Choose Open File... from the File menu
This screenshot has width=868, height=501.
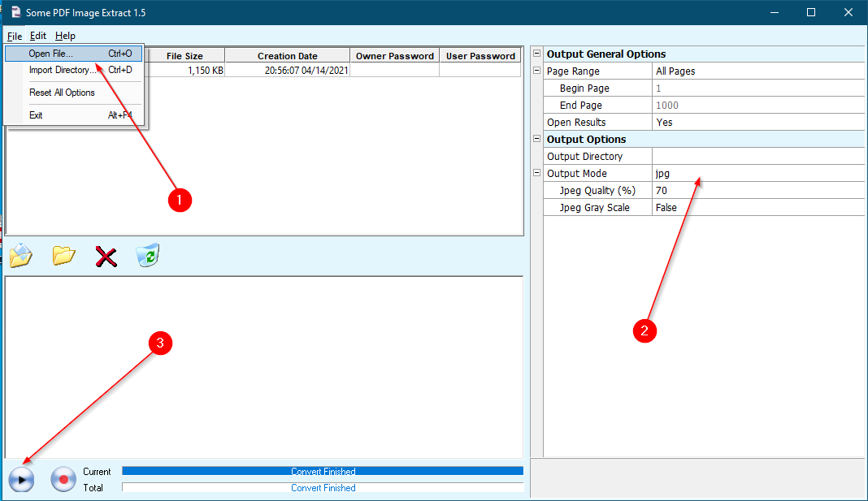pyautogui.click(x=74, y=54)
